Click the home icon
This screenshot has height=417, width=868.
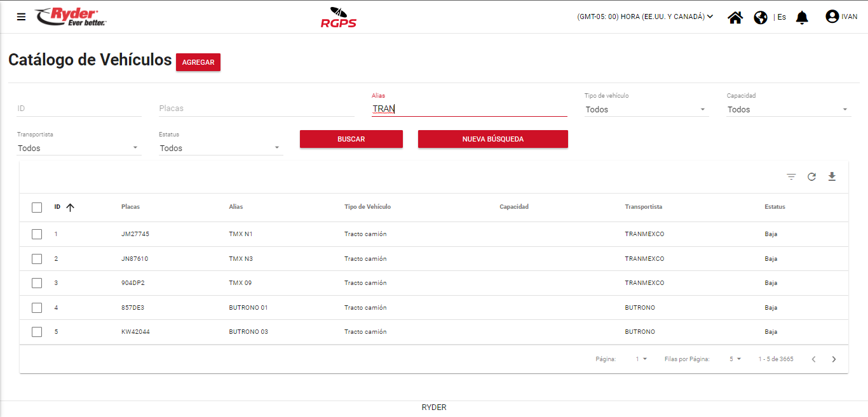pos(735,17)
